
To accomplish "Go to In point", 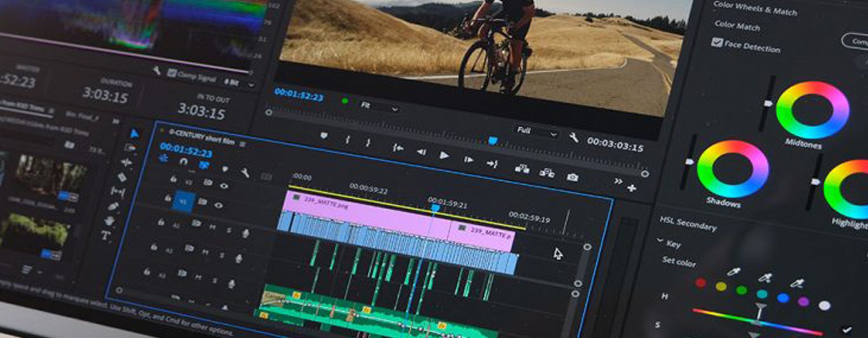I will point(398,148).
